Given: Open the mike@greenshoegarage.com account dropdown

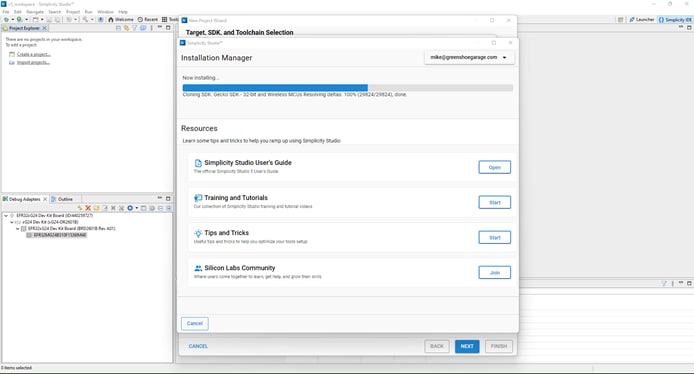Looking at the screenshot, I should pos(469,58).
